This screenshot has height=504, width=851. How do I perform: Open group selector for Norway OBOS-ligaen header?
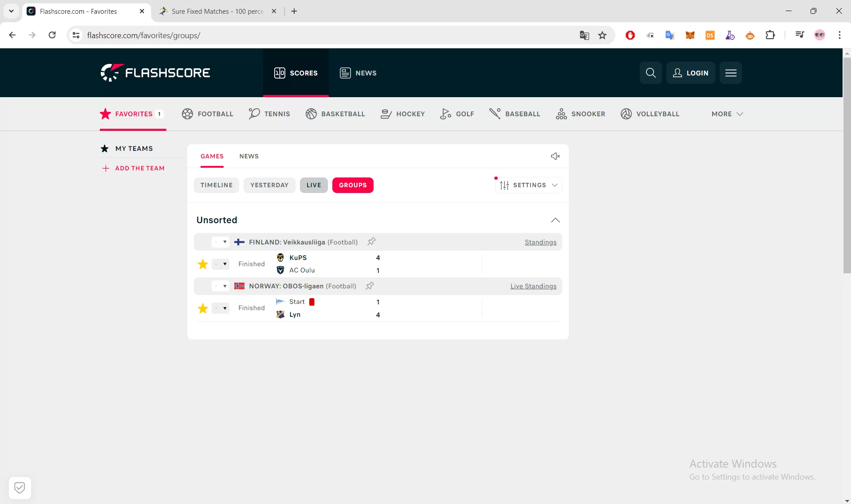pos(221,286)
